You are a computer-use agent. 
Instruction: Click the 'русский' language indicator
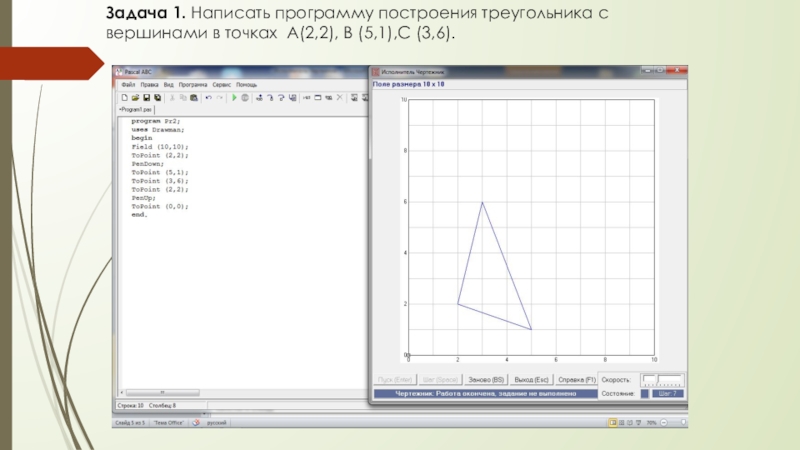tap(216, 422)
